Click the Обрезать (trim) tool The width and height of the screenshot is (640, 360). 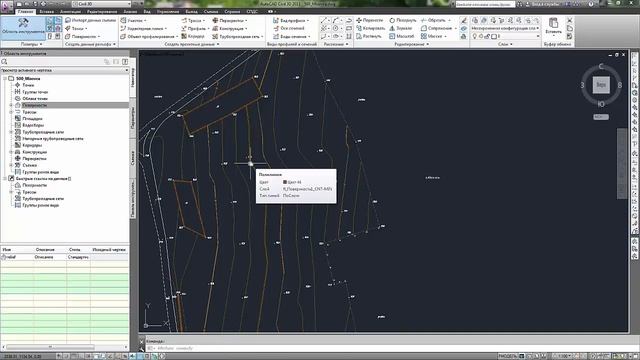(x=436, y=20)
